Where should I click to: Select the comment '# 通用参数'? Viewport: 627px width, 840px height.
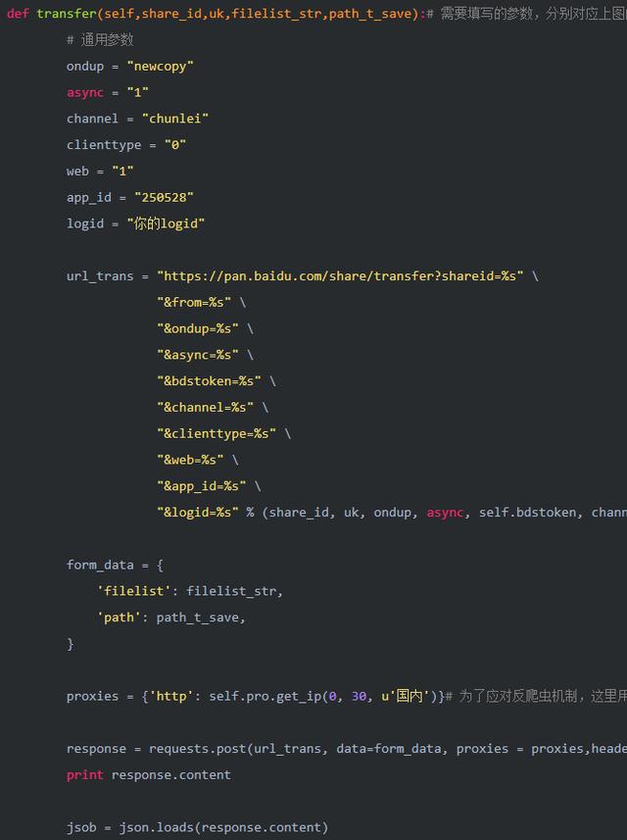(100, 39)
